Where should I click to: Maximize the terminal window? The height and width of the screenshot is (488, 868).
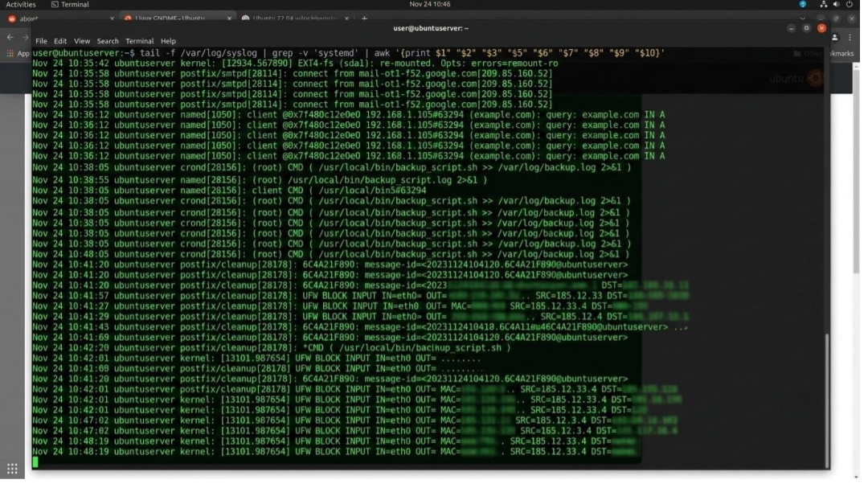(x=807, y=28)
